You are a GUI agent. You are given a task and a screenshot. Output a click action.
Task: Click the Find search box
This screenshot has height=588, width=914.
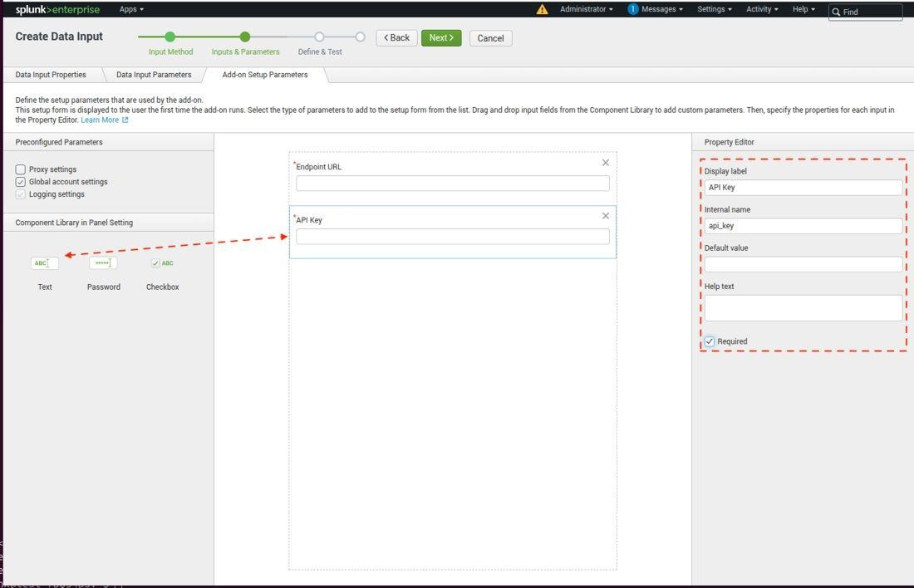click(x=866, y=12)
